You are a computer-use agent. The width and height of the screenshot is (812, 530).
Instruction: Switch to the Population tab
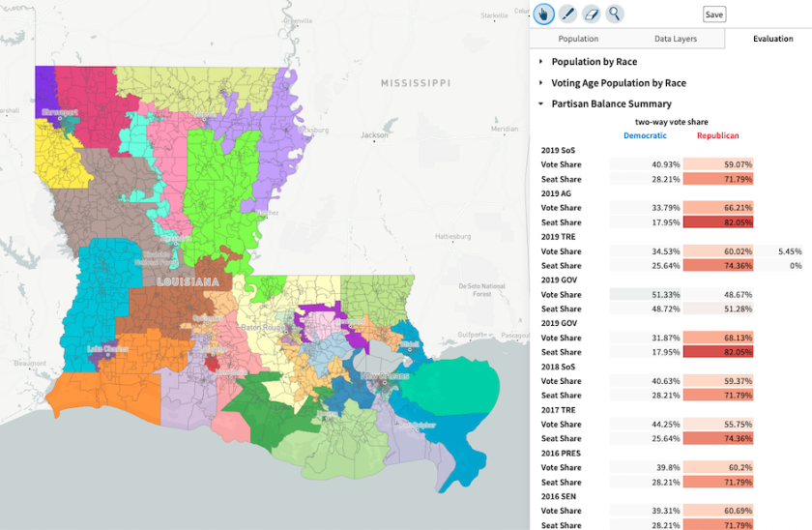pyautogui.click(x=578, y=39)
